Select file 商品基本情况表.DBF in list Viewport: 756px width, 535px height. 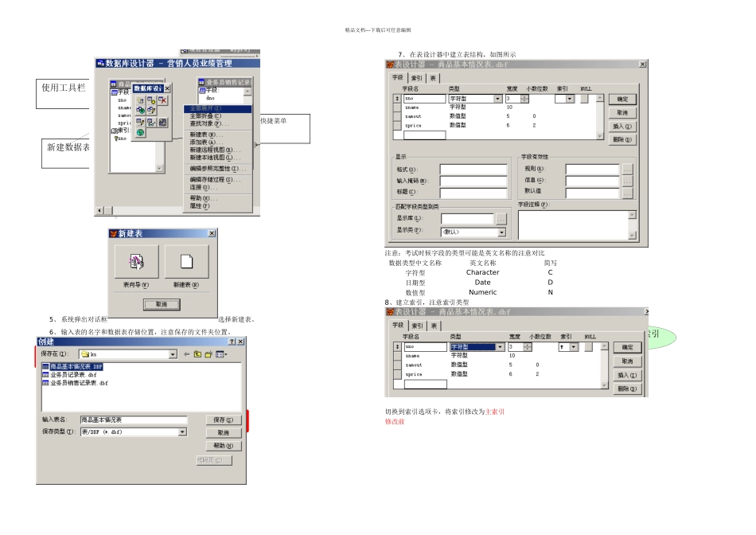tap(76, 367)
